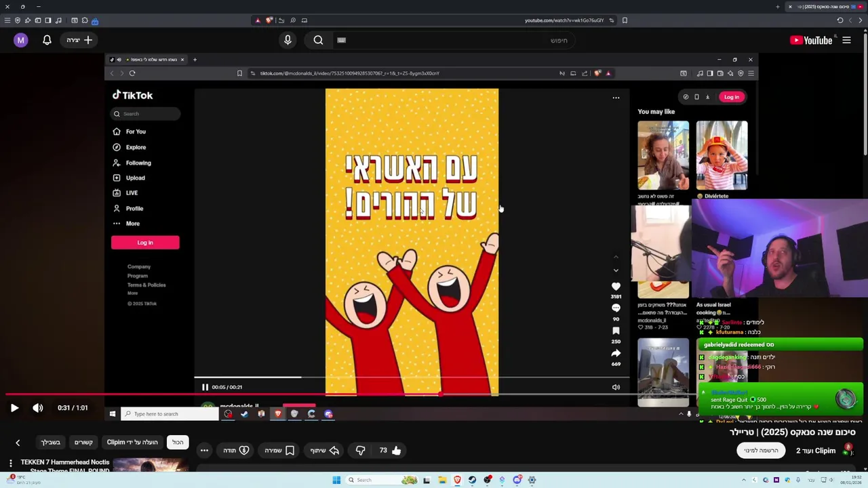The image size is (868, 488).
Task: Show hidden system tray icons chevron
Action: coord(744,480)
